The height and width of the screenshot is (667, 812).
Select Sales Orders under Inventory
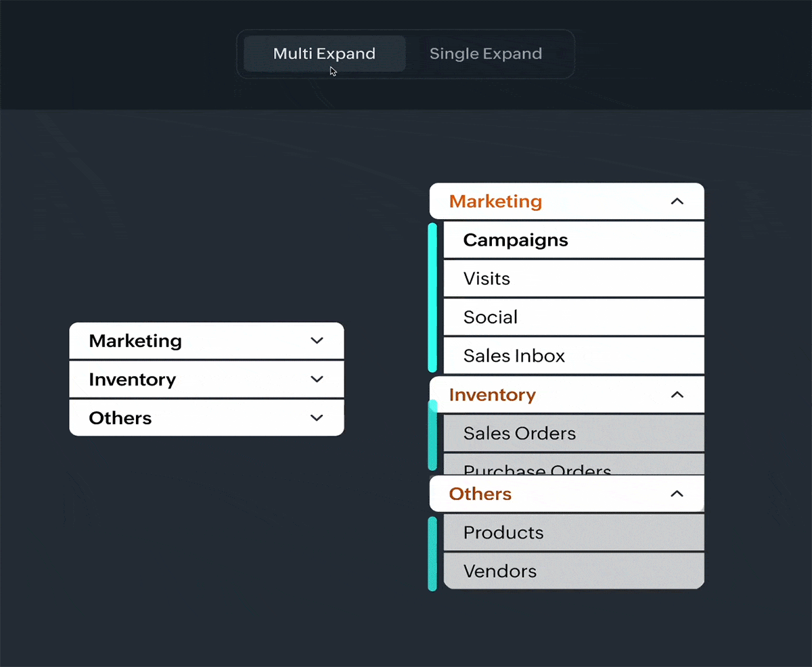tap(520, 434)
